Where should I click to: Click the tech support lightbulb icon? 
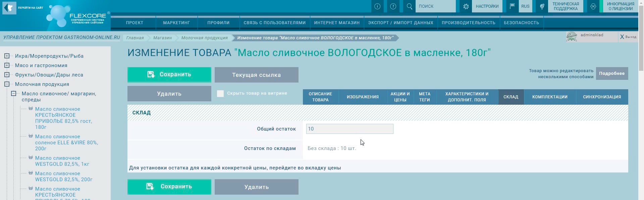[x=542, y=6]
